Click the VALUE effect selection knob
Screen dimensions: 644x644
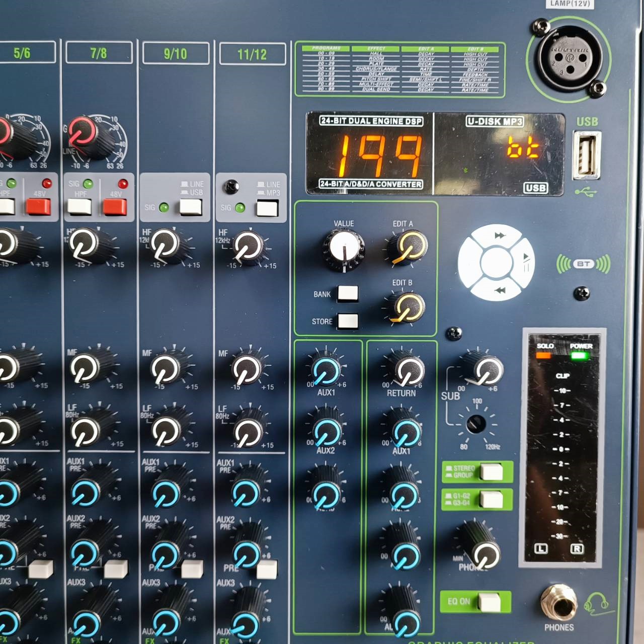344,248
